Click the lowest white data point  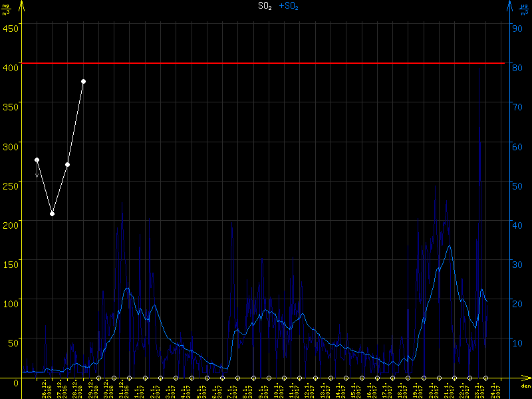(x=52, y=213)
